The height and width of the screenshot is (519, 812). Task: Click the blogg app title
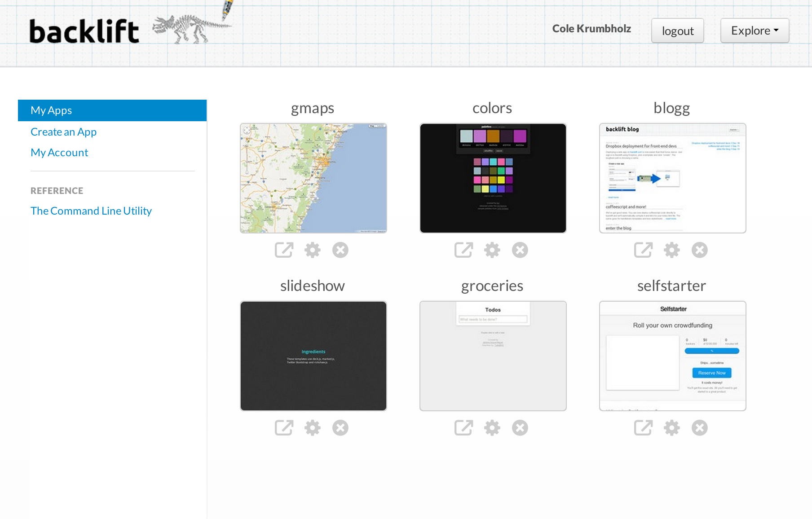(x=672, y=108)
